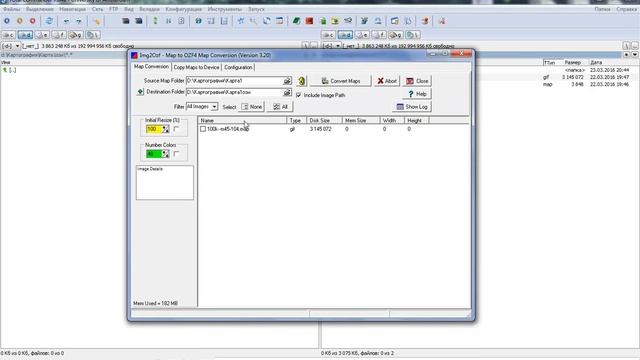Image resolution: width=640 pixels, height=360 pixels.
Task: Click the Convert Maps button
Action: tap(341, 81)
